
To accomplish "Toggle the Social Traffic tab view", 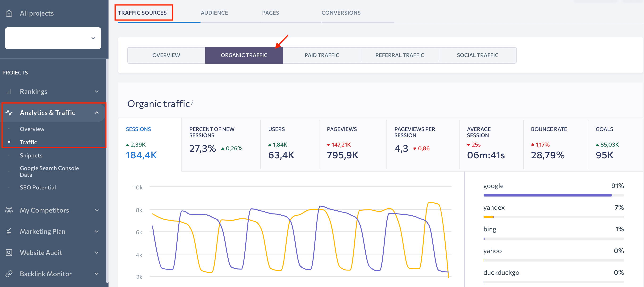I will click(478, 54).
